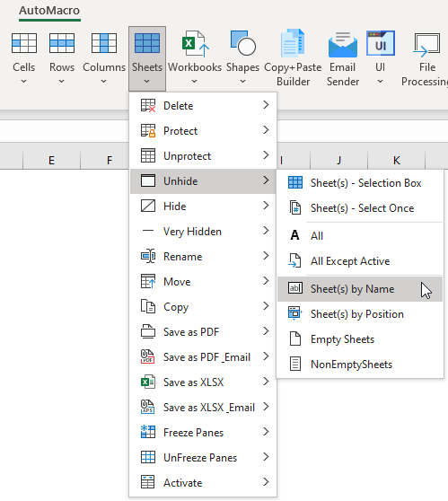The width and height of the screenshot is (448, 501).
Task: Expand the Protect submenu chevron
Action: click(266, 130)
